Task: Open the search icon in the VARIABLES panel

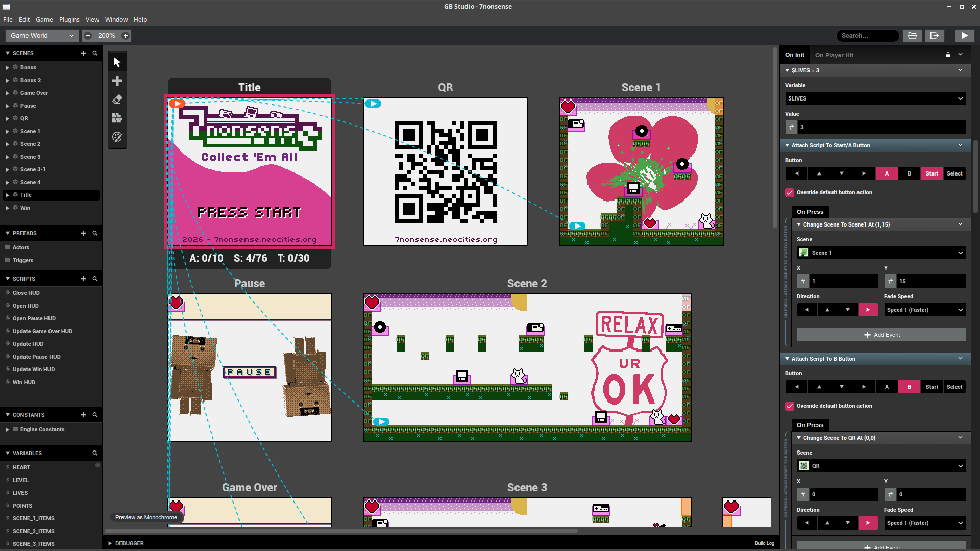Action: coord(95,453)
